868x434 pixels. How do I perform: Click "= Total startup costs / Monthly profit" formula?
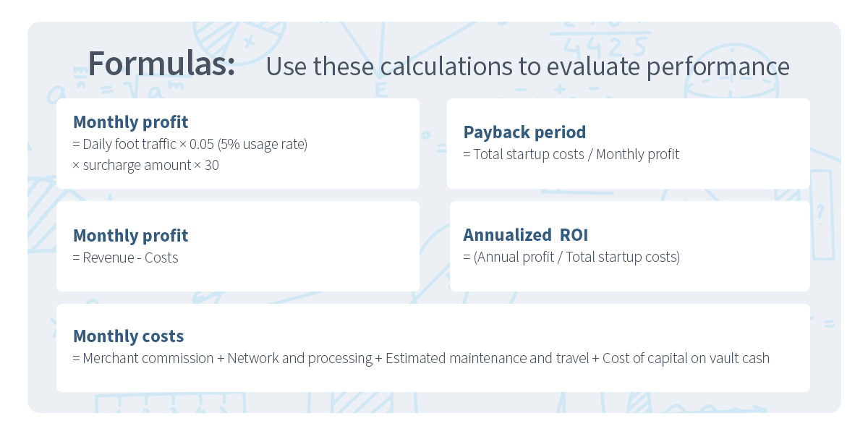(x=571, y=154)
